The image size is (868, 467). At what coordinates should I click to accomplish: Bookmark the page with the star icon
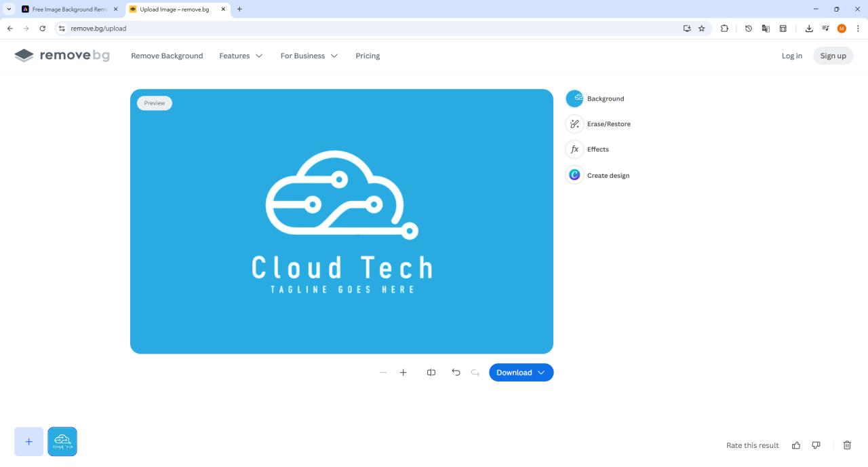(702, 29)
